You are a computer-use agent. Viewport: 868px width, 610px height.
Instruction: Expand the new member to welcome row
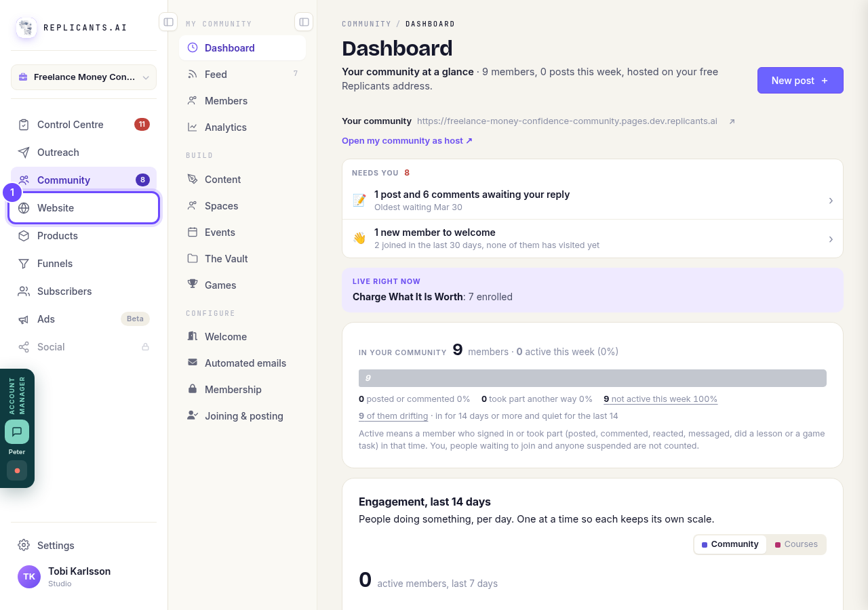[593, 239]
